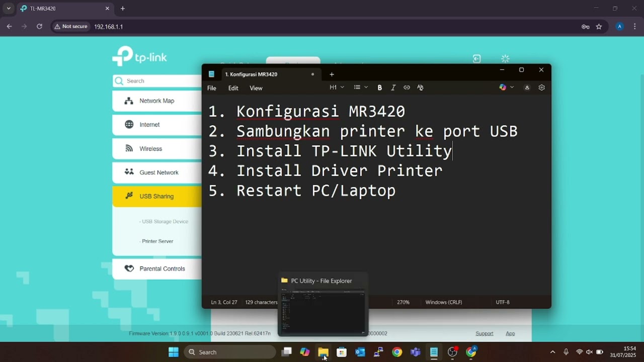This screenshot has height=362, width=644.
Task: Open Notepad settings gear
Action: point(541,87)
